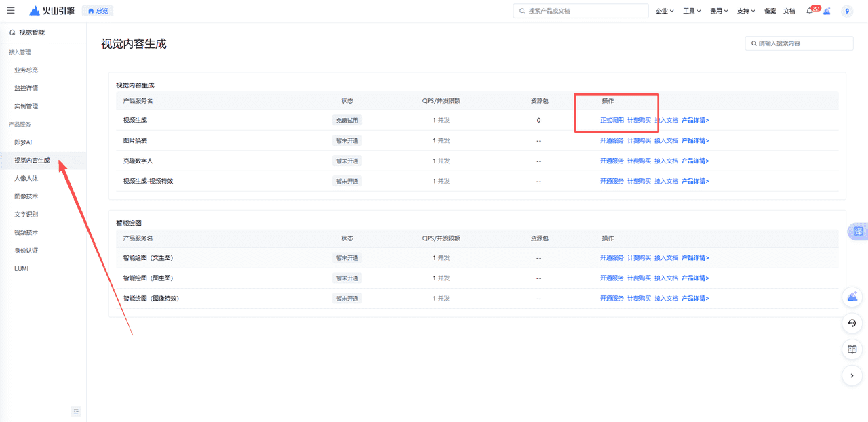Open the user avatar in the header

(x=847, y=11)
